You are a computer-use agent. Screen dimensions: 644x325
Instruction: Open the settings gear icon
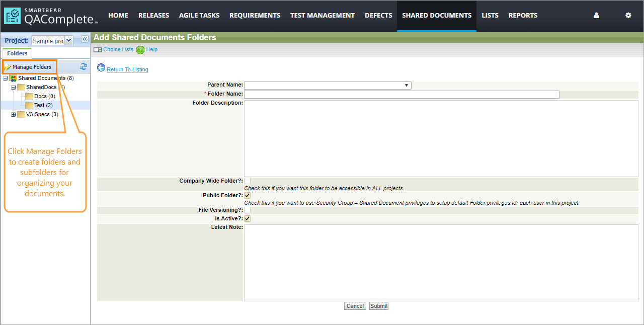pyautogui.click(x=628, y=16)
